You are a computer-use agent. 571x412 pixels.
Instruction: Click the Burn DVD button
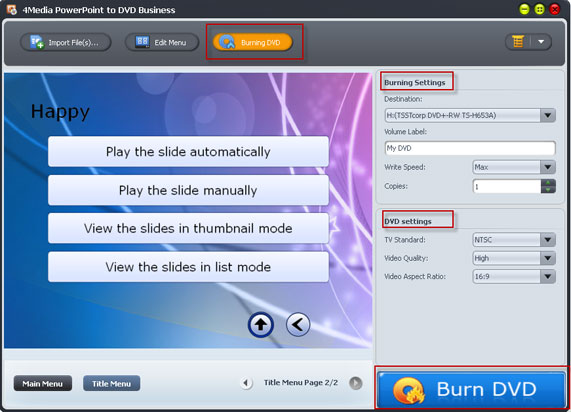pyautogui.click(x=471, y=389)
